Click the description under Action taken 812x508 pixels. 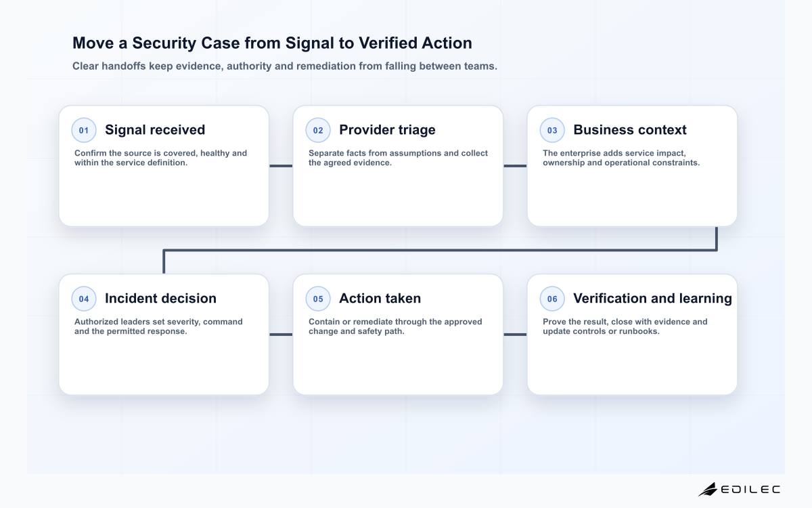click(x=395, y=326)
